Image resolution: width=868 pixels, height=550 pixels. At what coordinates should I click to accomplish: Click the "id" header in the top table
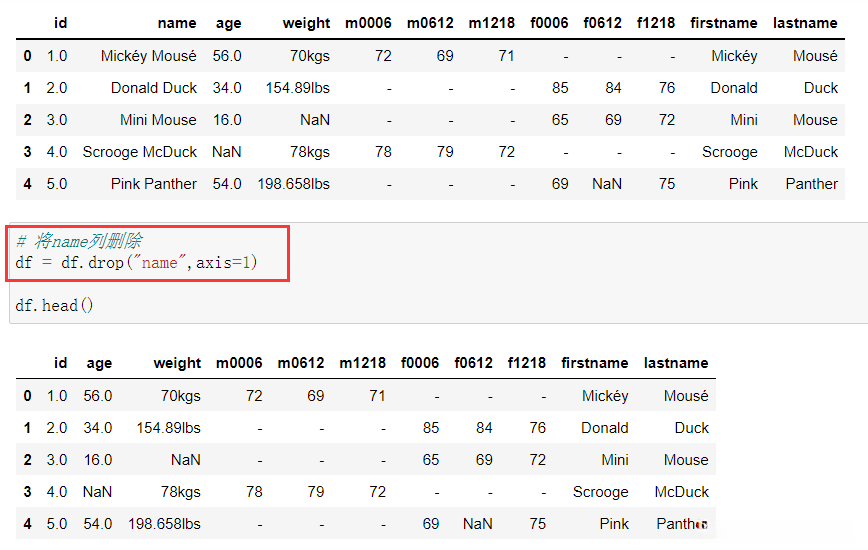(x=60, y=23)
